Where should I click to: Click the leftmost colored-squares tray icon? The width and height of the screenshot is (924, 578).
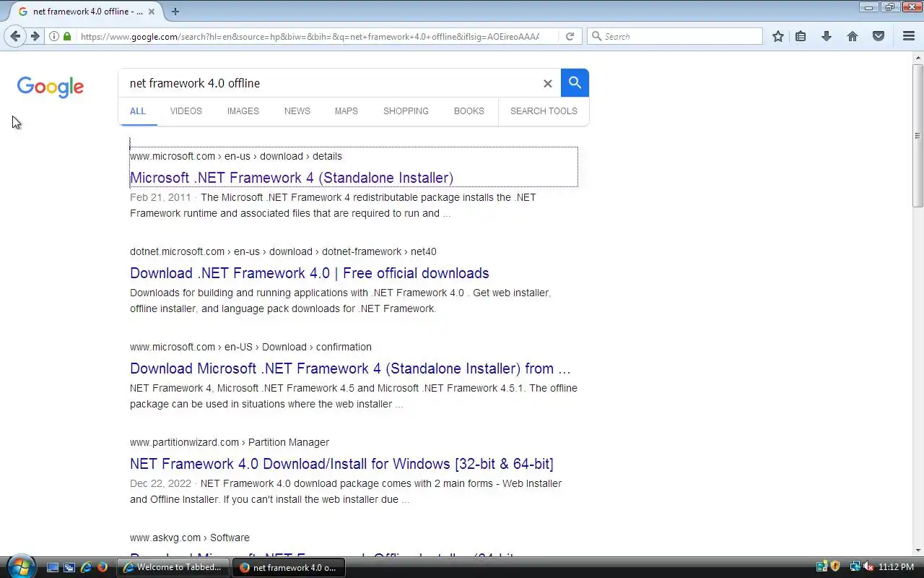point(821,567)
